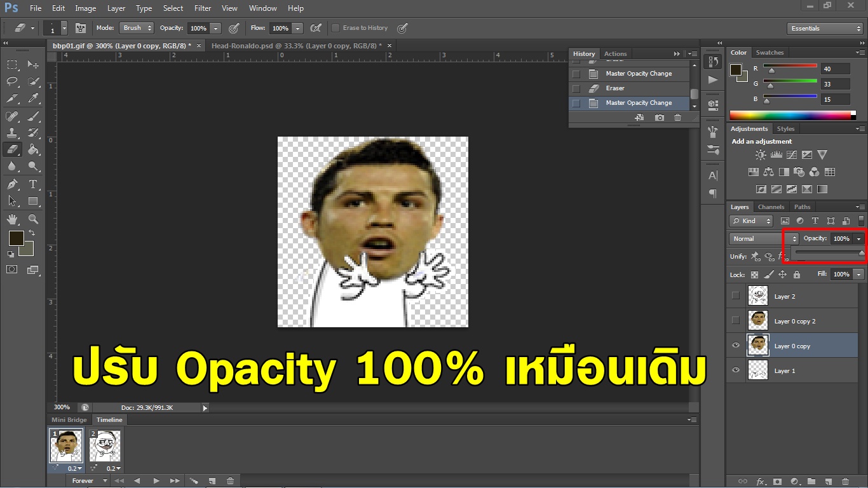Select the Eraser tool in toolbox

click(x=12, y=150)
